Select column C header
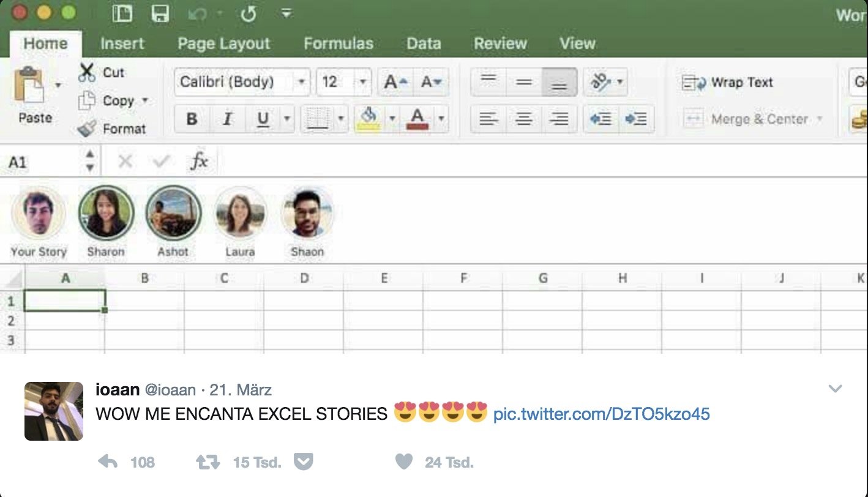This screenshot has width=868, height=497. point(224,278)
